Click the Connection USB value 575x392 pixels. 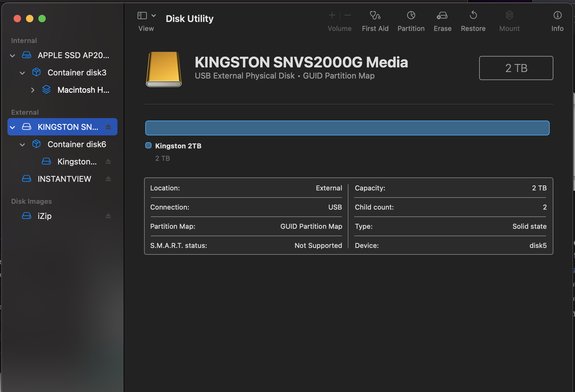pos(335,207)
